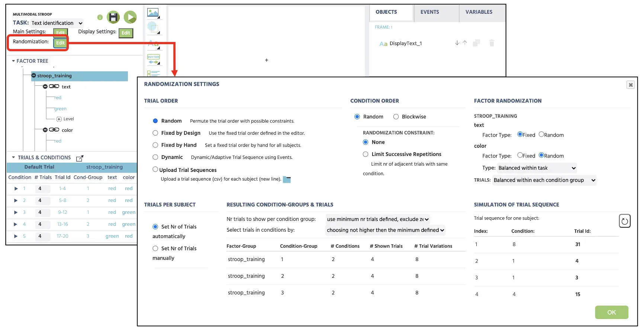644x332 pixels.
Task: Select DisplayText_1 in objects list
Action: pyautogui.click(x=405, y=43)
